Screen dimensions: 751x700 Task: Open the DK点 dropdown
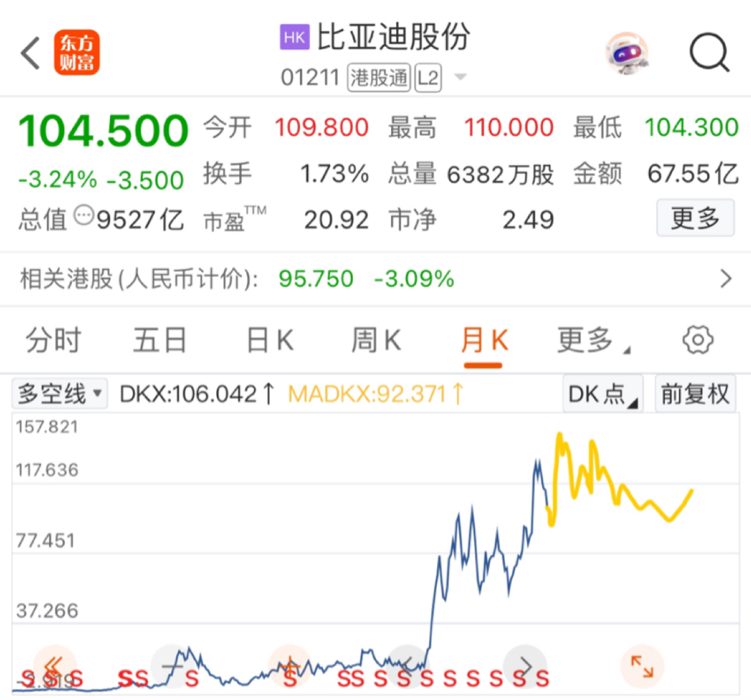(x=603, y=394)
